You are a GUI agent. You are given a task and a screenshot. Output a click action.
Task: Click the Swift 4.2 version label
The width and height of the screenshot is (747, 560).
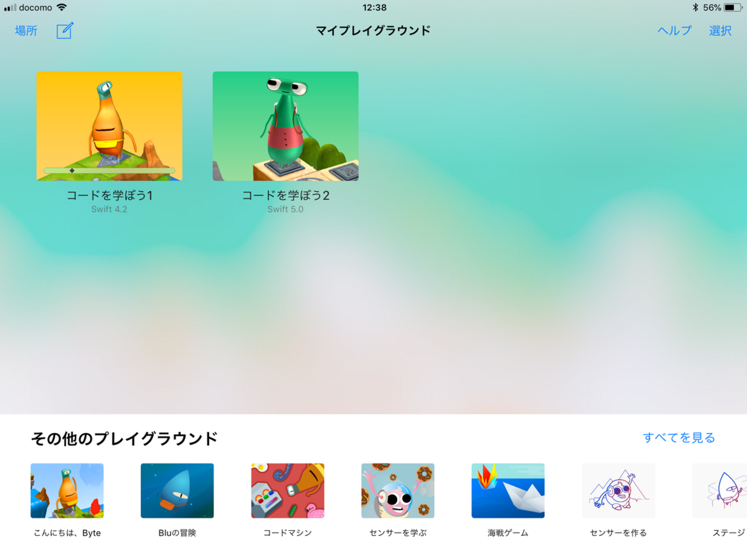point(109,210)
